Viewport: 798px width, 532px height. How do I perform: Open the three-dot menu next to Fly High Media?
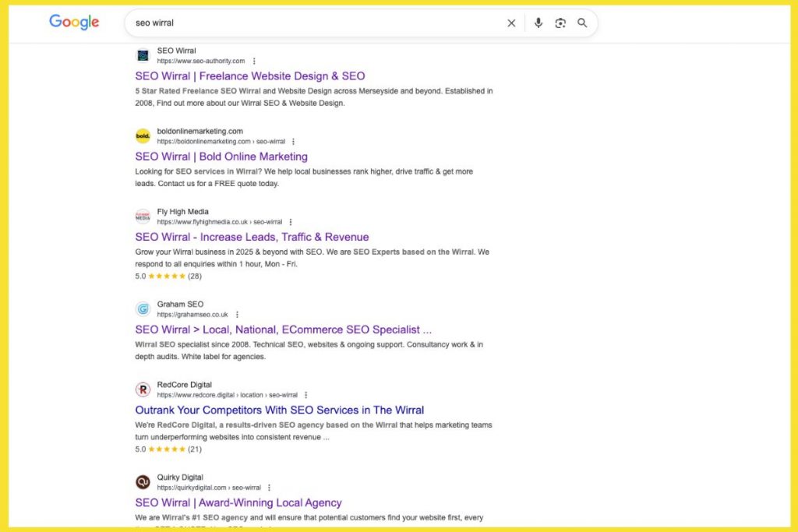pyautogui.click(x=290, y=221)
